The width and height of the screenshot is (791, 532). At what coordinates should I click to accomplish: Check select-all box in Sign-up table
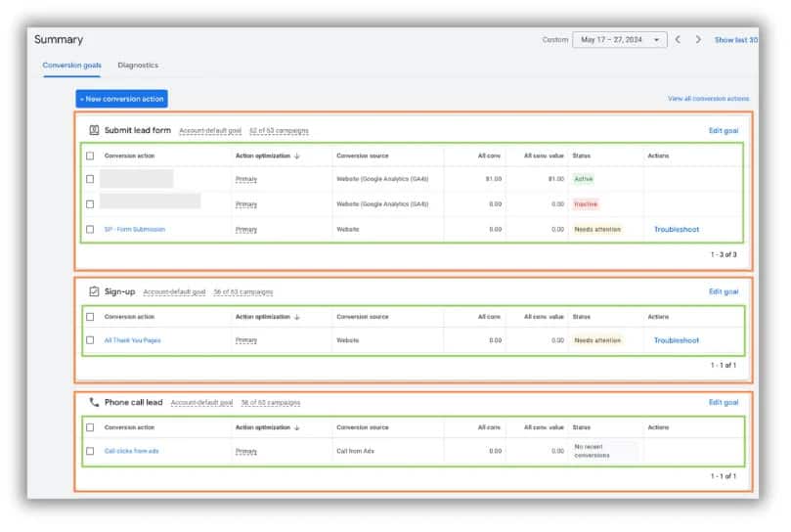pyautogui.click(x=90, y=317)
